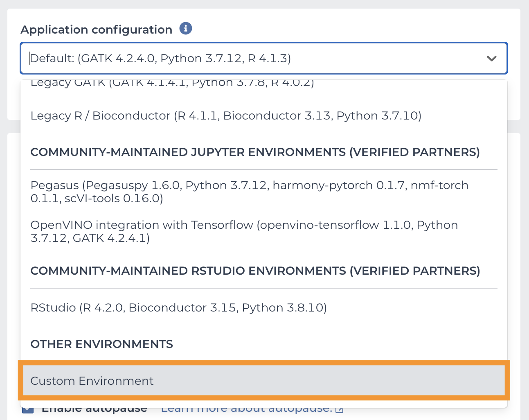Click into the Default GATK 4.2.4.0 combo box
Viewport: 529px width, 420px height.
pyautogui.click(x=264, y=58)
